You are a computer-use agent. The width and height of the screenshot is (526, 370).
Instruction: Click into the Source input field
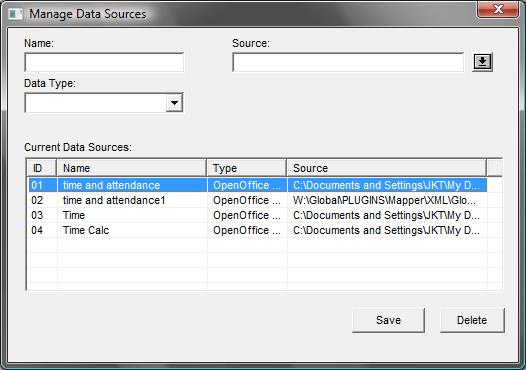[348, 62]
